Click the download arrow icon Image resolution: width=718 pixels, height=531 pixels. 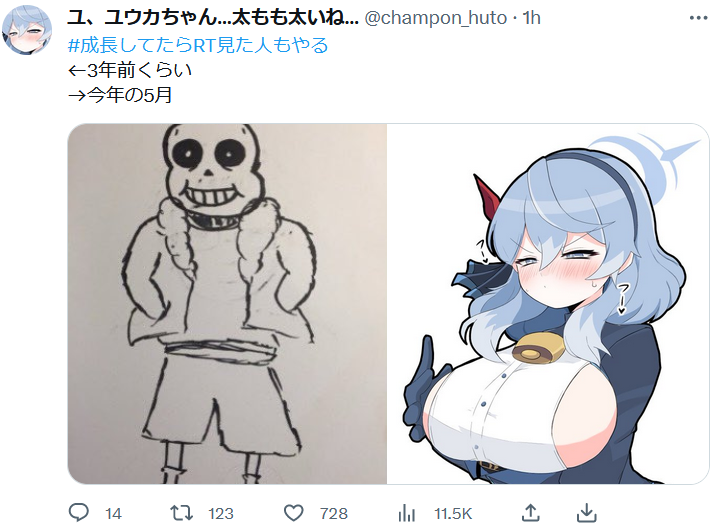[x=586, y=513]
